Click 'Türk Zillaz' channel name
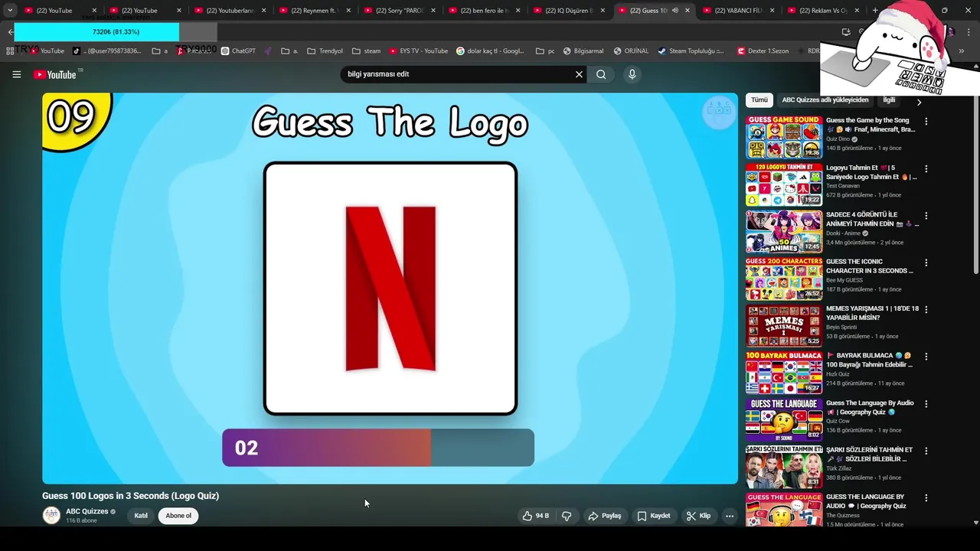The image size is (980, 551). click(x=839, y=468)
